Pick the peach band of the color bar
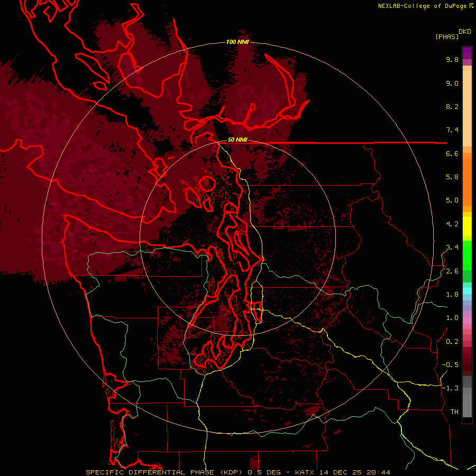Screen dimensions: 476x476 pos(467,108)
